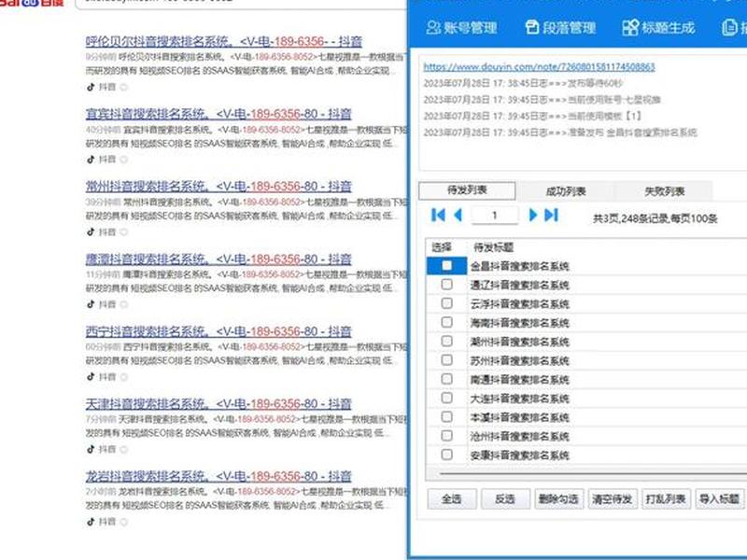747x560 pixels.
Task: Check the 海南抖音搜索排名系统 row checkbox
Action: pos(447,322)
